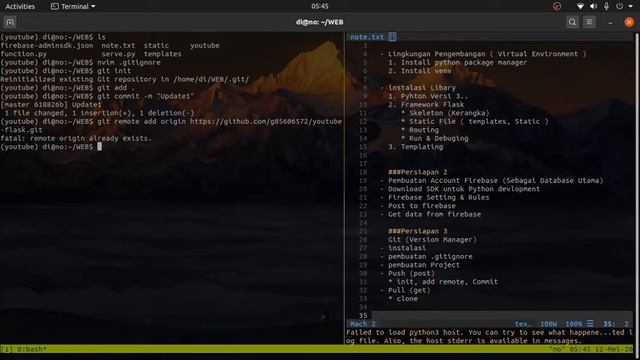Click the terminal cursor at prompt
The image size is (640, 360).
100,147
